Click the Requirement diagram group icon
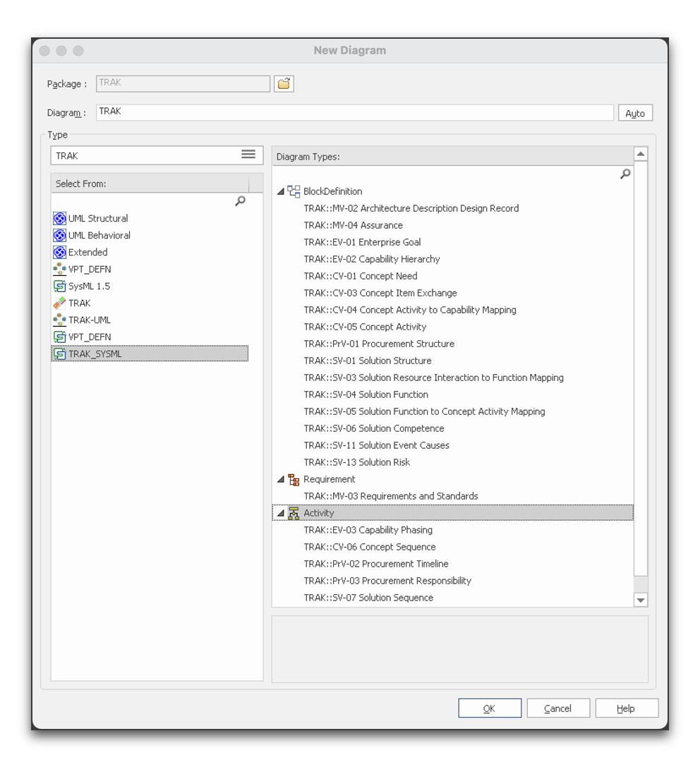This screenshot has height=767, width=700. click(294, 480)
